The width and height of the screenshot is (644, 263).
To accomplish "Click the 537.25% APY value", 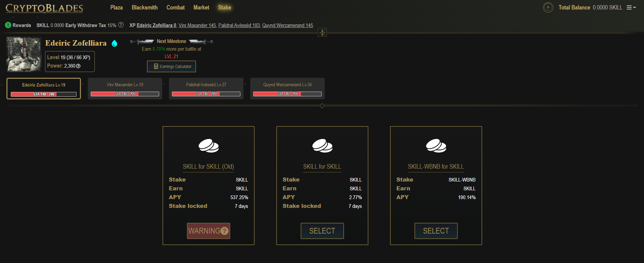I will point(239,197).
